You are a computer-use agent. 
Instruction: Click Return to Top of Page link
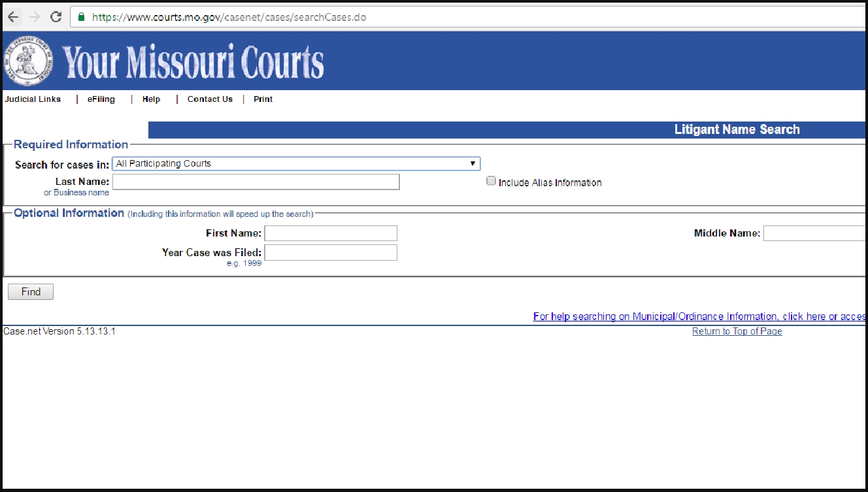tap(737, 331)
